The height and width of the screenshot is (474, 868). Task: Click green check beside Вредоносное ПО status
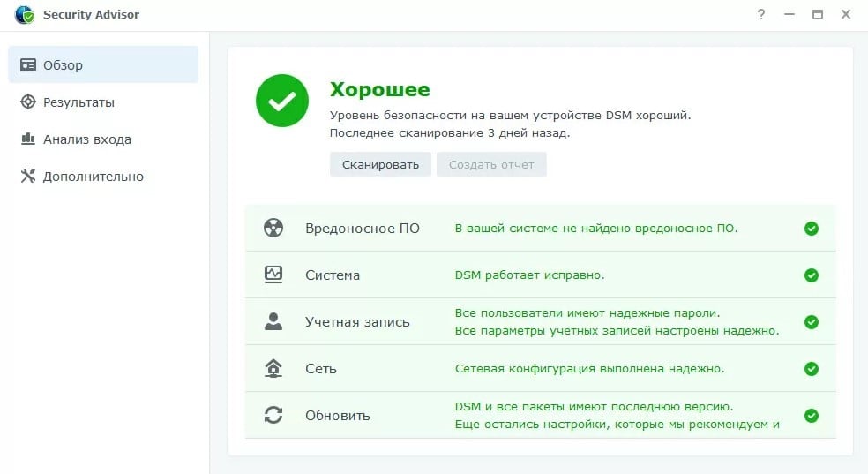pos(811,229)
